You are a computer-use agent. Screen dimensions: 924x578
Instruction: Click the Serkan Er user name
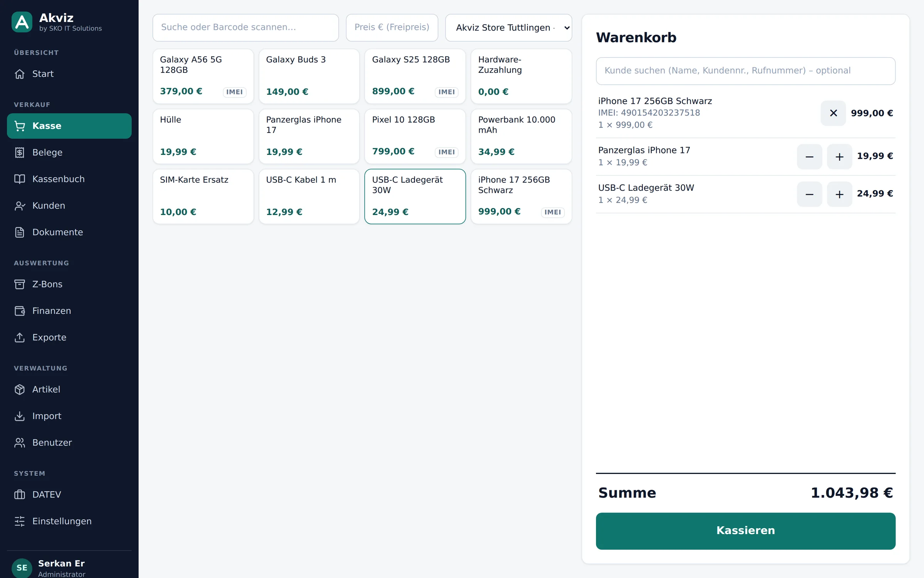tap(61, 563)
